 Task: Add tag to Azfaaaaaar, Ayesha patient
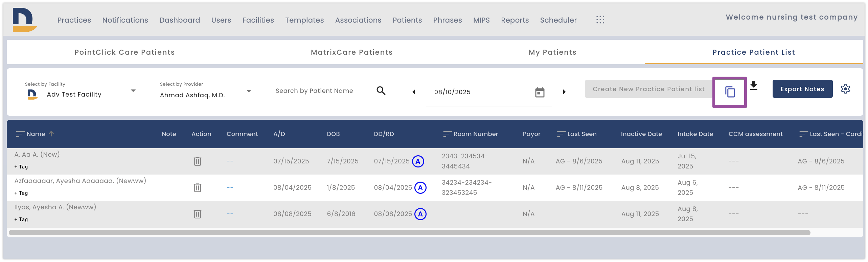point(21,193)
